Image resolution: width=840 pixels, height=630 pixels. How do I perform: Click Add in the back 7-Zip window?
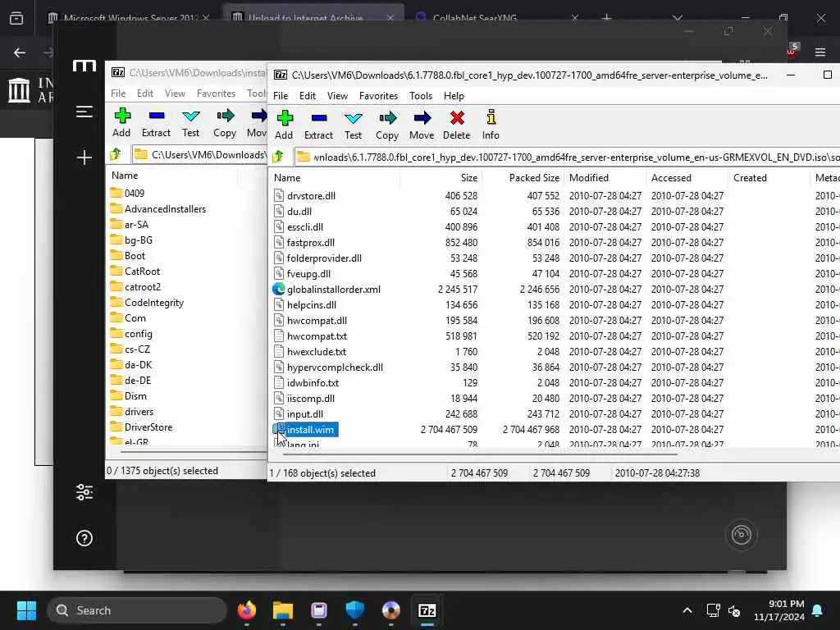point(121,122)
